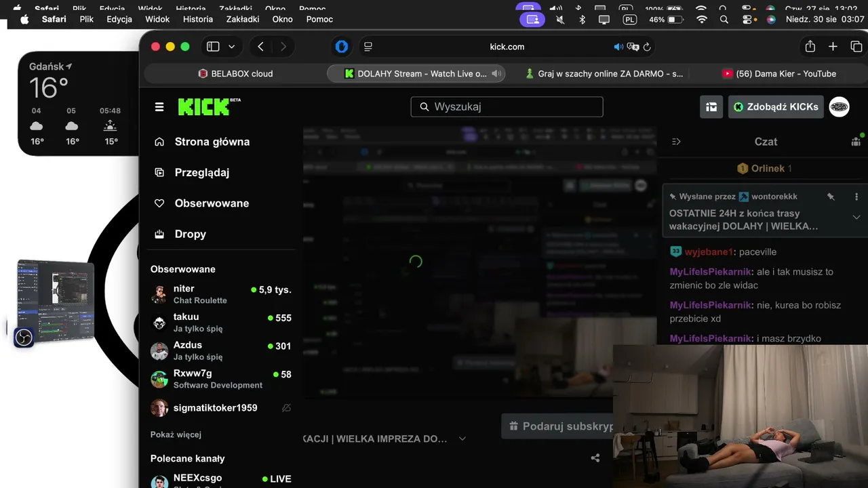Open the purple screen sharing menu bar icon
The width and height of the screenshot is (868, 488).
point(532,20)
